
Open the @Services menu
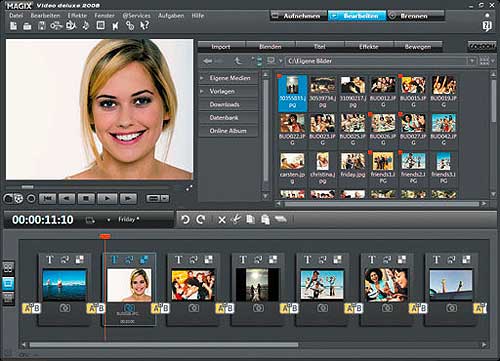click(136, 16)
